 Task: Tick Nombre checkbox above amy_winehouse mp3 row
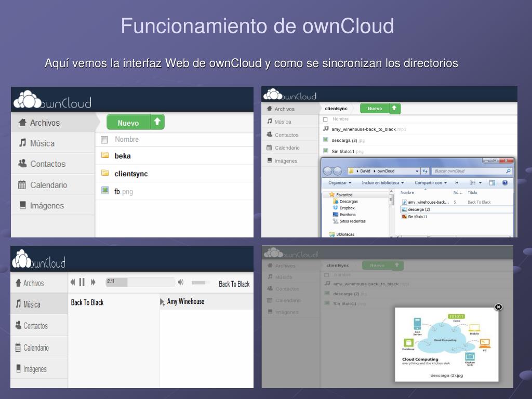(x=325, y=119)
